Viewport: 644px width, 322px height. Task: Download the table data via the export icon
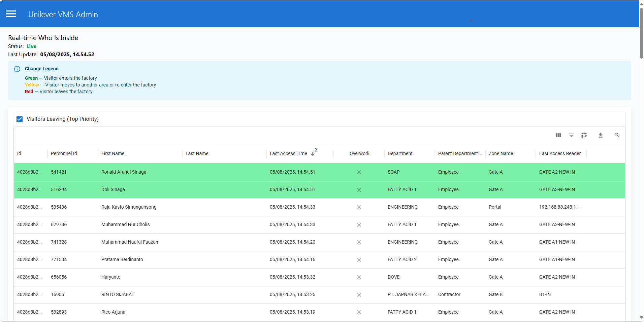pos(601,135)
